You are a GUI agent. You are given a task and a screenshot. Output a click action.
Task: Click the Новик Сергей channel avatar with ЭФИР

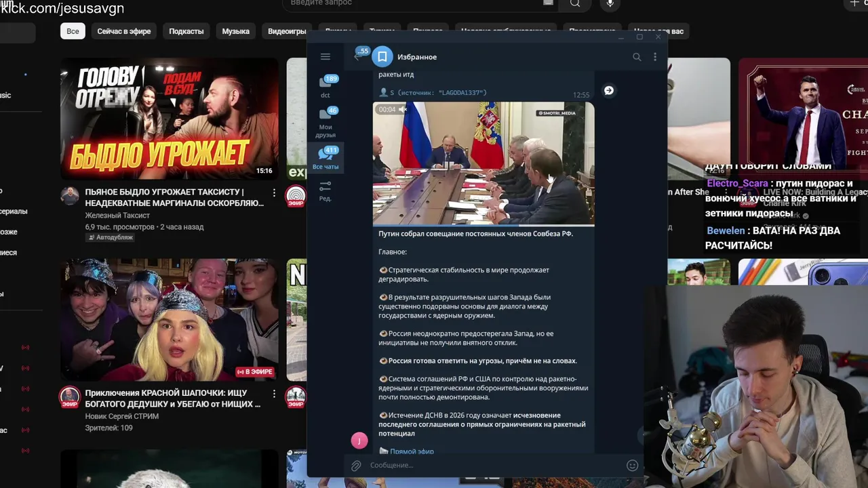click(x=70, y=397)
